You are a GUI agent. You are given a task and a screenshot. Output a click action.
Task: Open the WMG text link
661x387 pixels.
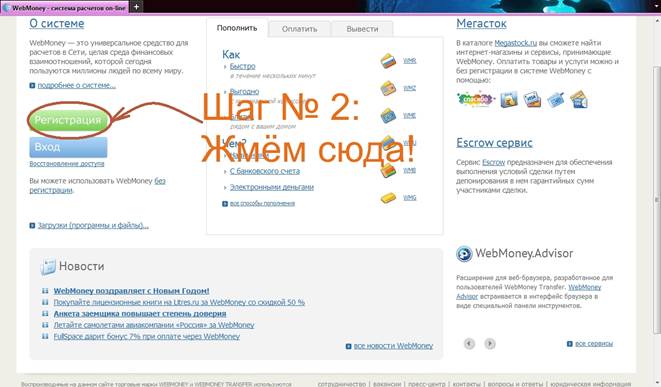[x=409, y=198]
